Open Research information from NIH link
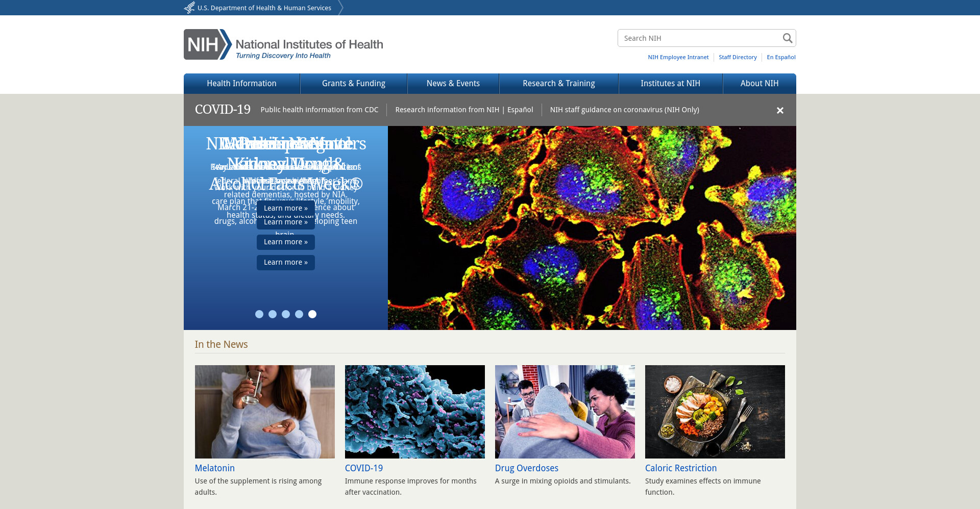The image size is (980, 509). pos(447,110)
